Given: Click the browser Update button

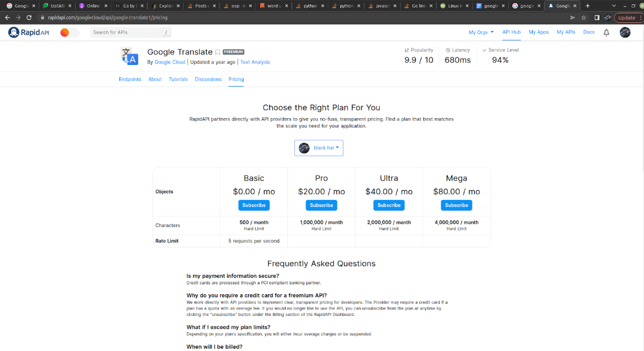Looking at the screenshot, I should click(x=628, y=18).
